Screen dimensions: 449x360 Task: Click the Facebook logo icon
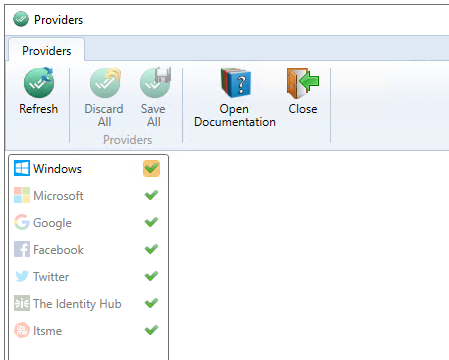tap(22, 249)
